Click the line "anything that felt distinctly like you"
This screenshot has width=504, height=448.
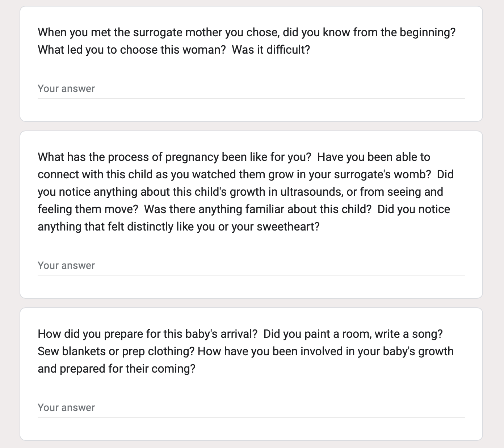178,227
